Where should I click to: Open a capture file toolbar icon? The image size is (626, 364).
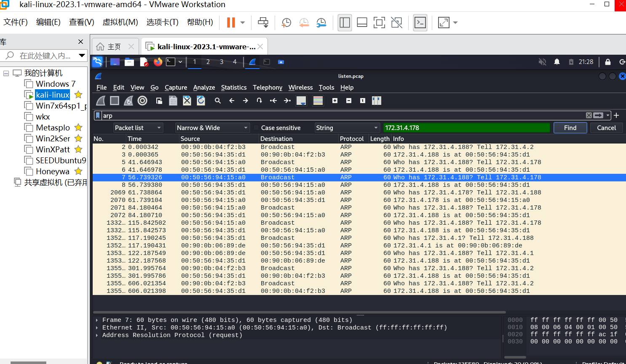click(159, 101)
